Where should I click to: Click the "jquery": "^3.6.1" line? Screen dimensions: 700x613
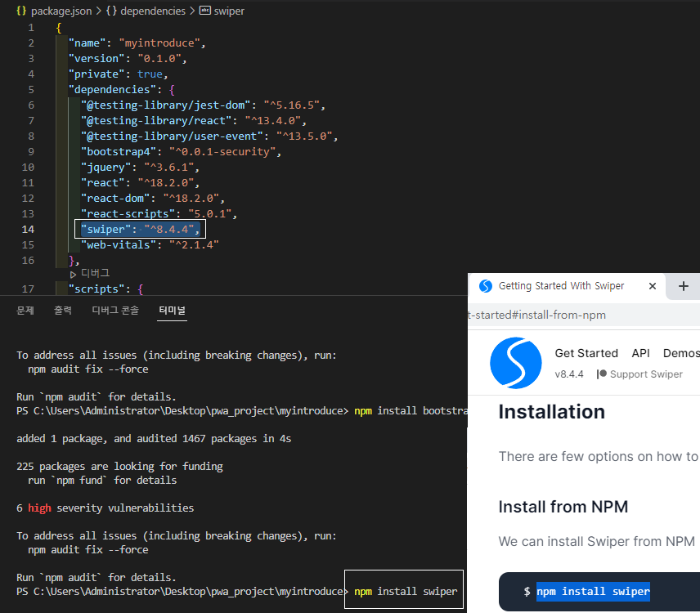coord(140,168)
